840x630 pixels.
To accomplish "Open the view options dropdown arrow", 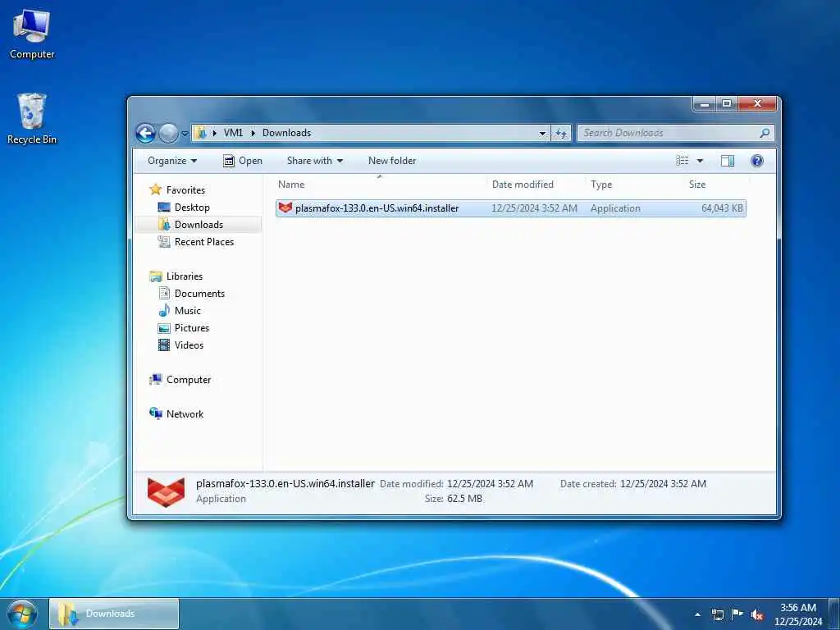I will coord(700,161).
